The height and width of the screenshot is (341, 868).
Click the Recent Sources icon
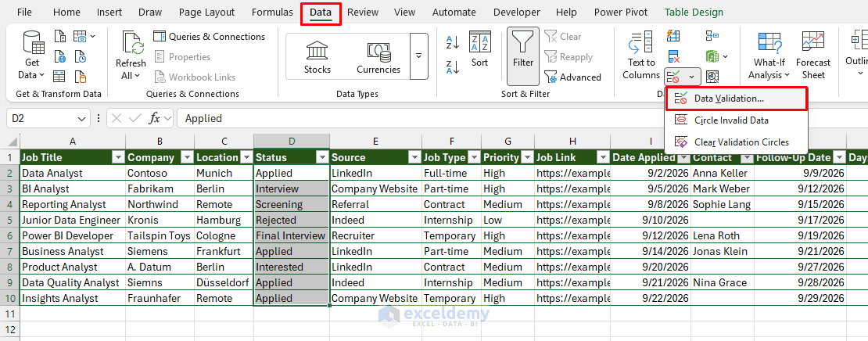coord(81,56)
